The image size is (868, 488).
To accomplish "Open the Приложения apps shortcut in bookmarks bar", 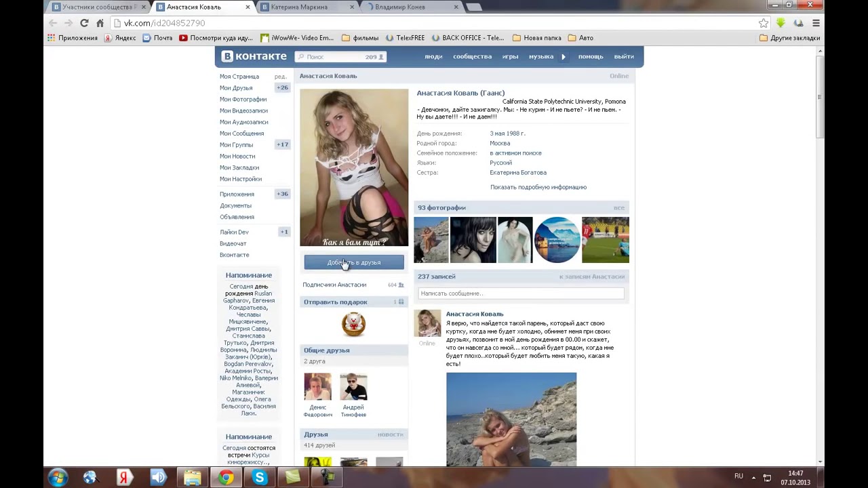I will coord(73,38).
